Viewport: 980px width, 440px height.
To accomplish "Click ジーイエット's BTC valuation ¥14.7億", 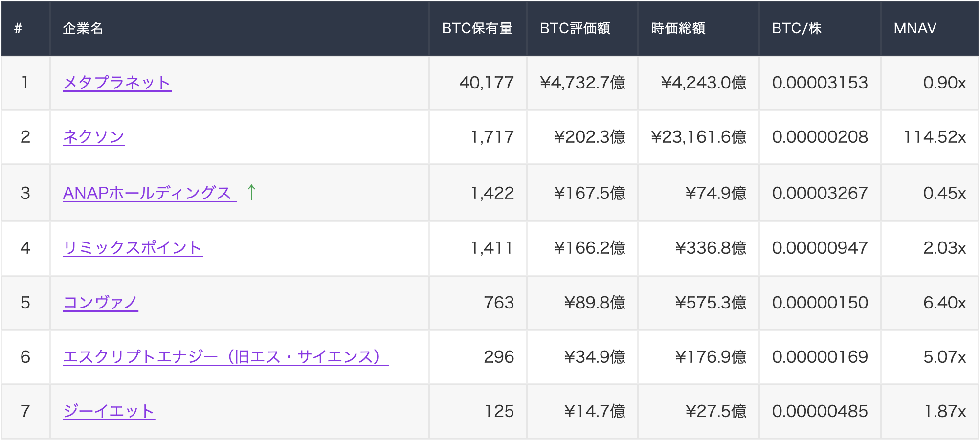I will coord(595,411).
